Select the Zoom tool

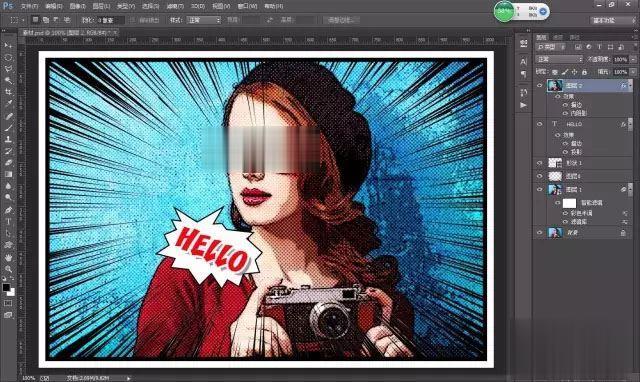pos(8,269)
